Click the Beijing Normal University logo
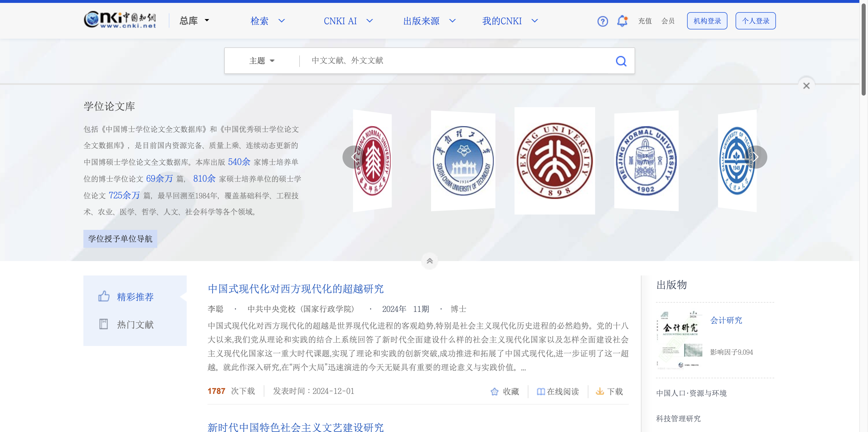Image resolution: width=868 pixels, height=432 pixels. (646, 161)
